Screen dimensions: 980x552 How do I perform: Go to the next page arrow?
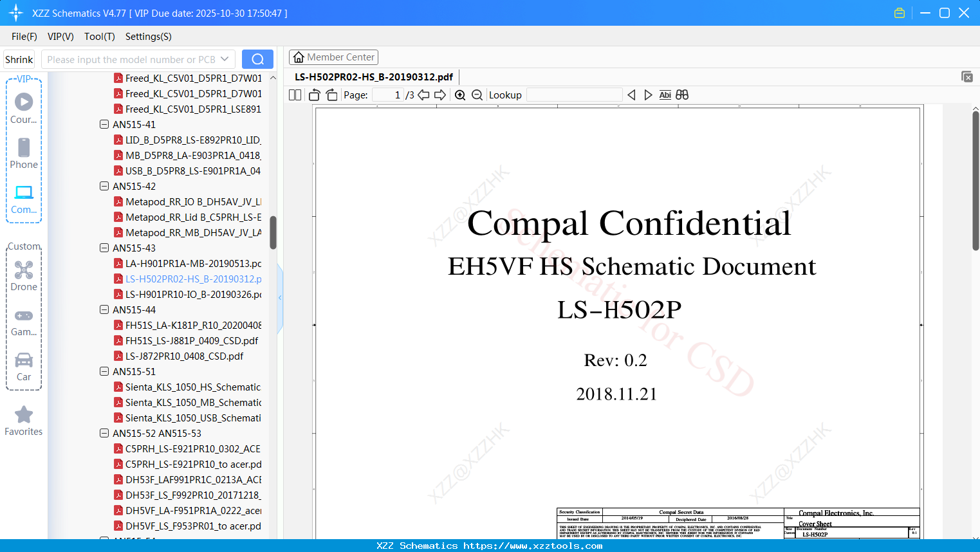(440, 95)
